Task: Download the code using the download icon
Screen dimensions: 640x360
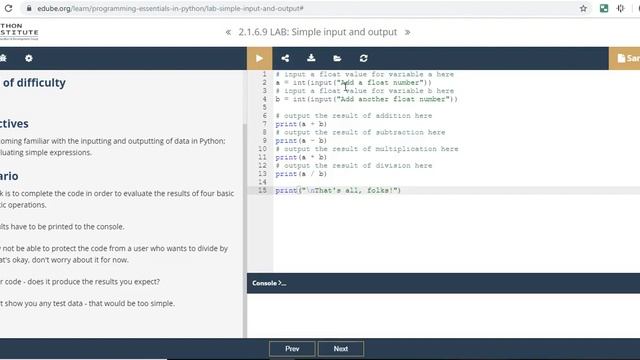Action: coord(311,58)
